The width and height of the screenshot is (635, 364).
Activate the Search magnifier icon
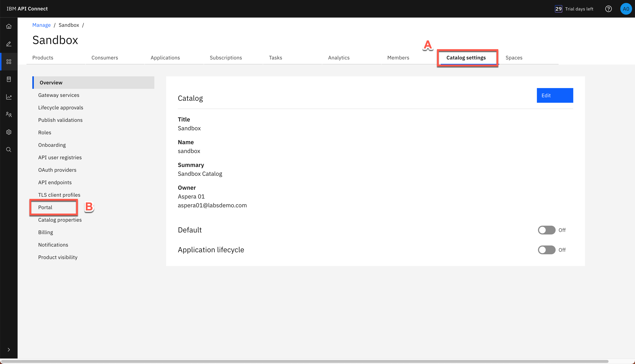(9, 150)
